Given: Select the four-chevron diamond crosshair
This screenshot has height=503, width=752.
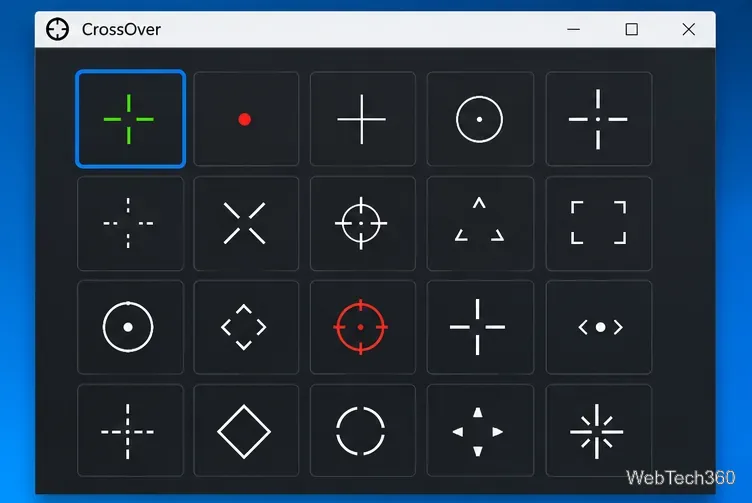Looking at the screenshot, I should click(x=246, y=327).
